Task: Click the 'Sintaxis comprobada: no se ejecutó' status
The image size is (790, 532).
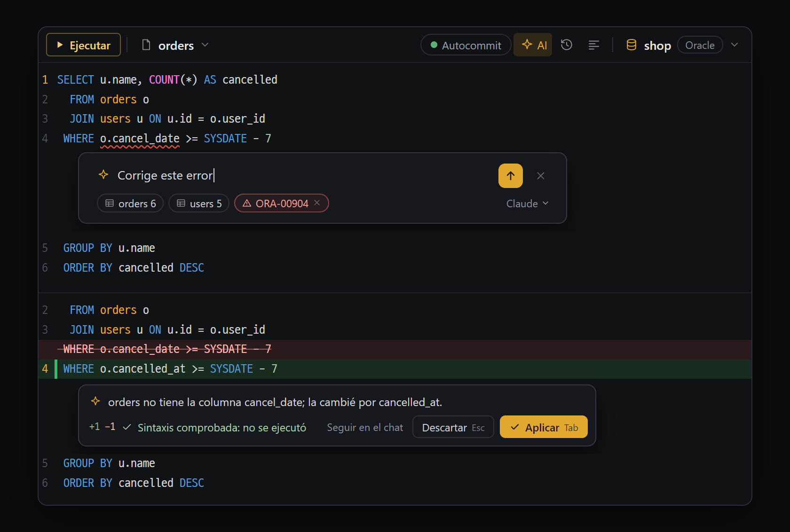Action: [215, 428]
